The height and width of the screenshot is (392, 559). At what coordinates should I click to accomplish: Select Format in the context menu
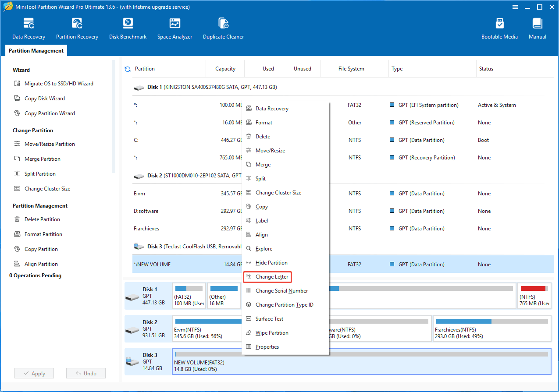click(x=285, y=123)
